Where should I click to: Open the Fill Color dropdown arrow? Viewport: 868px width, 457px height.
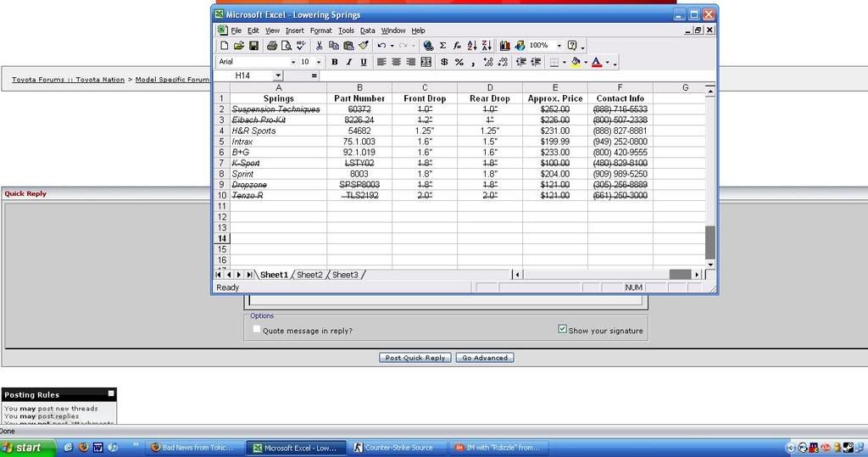click(586, 62)
